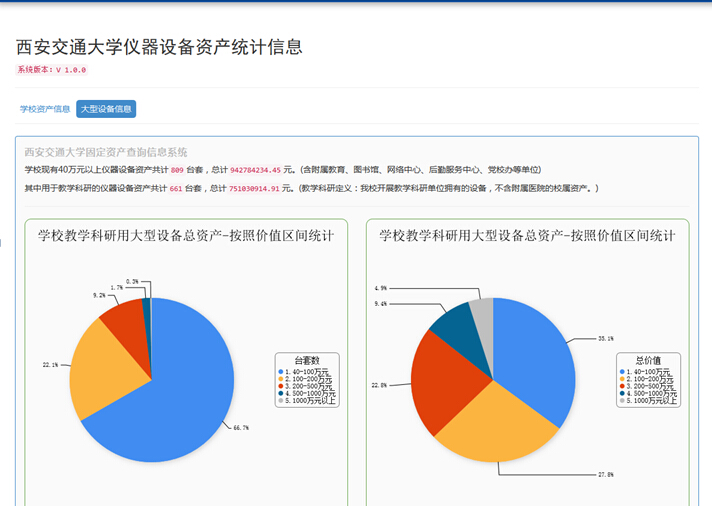Click the 台套数 legend title

tap(307, 361)
